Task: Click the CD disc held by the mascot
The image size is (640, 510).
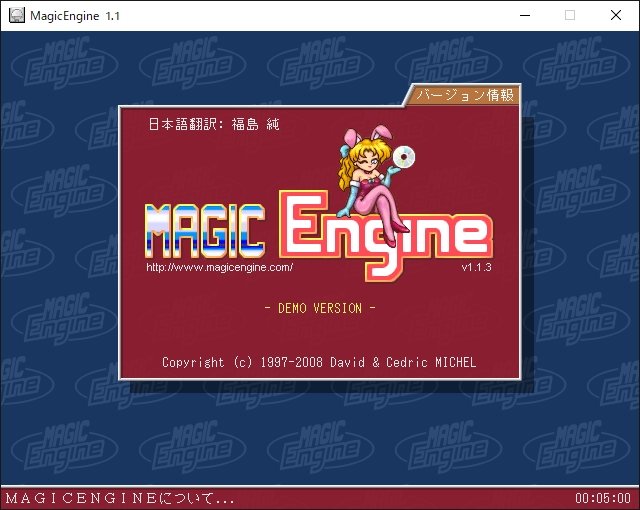Action: click(x=406, y=157)
